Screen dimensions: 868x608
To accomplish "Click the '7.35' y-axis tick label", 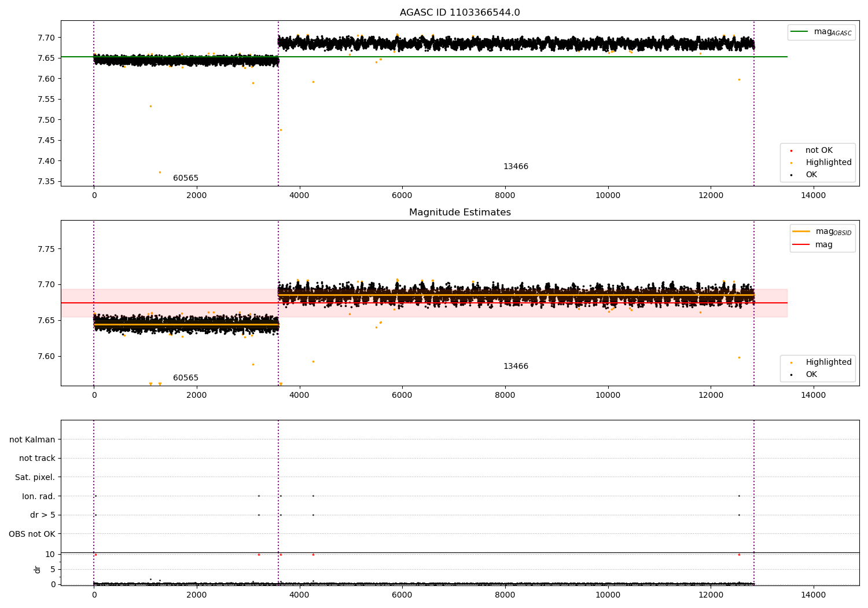I will [46, 182].
